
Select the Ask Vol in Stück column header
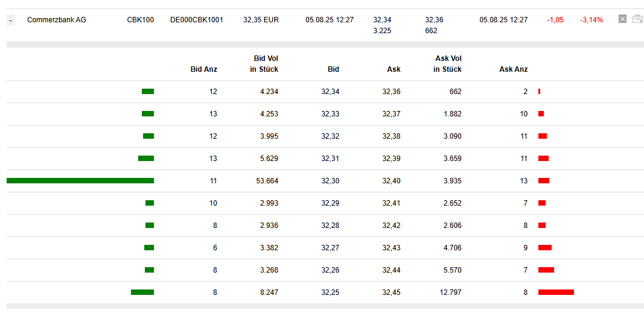click(x=447, y=64)
